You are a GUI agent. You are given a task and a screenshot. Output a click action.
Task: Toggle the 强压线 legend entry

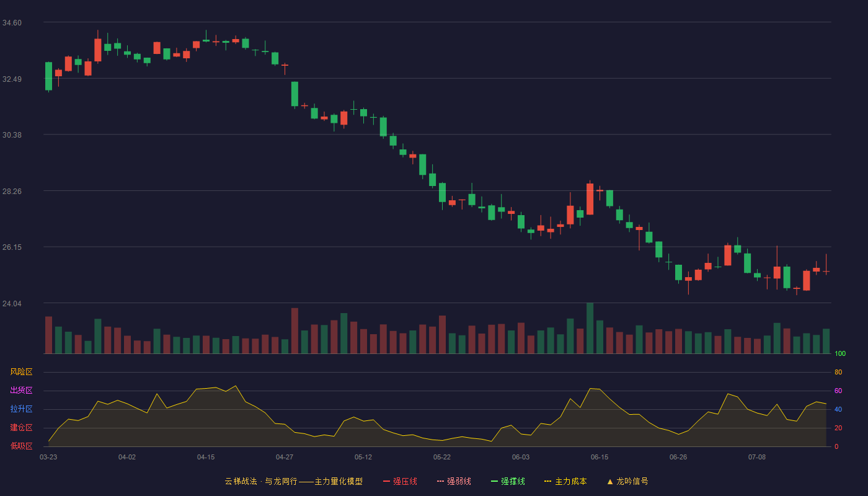(400, 481)
